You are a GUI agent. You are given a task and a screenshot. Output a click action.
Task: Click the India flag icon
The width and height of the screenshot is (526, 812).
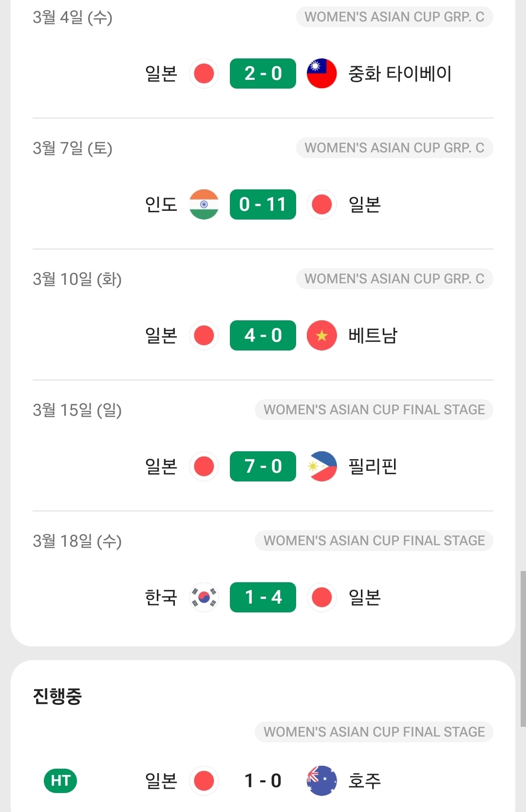(x=204, y=204)
